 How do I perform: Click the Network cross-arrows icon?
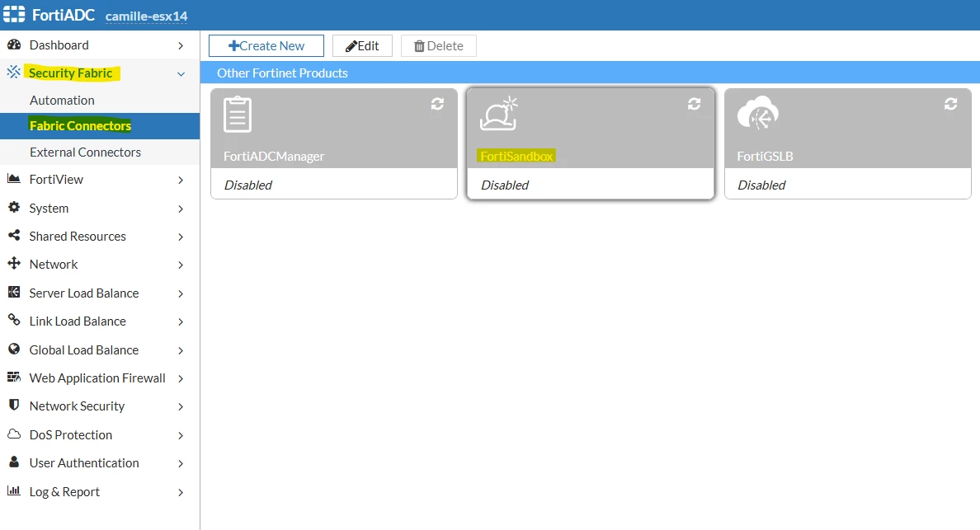14,264
